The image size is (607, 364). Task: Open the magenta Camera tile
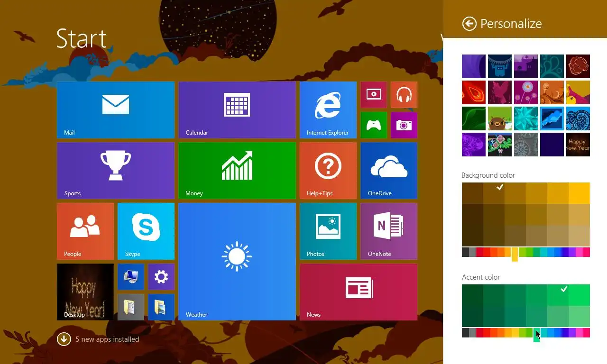(x=404, y=125)
